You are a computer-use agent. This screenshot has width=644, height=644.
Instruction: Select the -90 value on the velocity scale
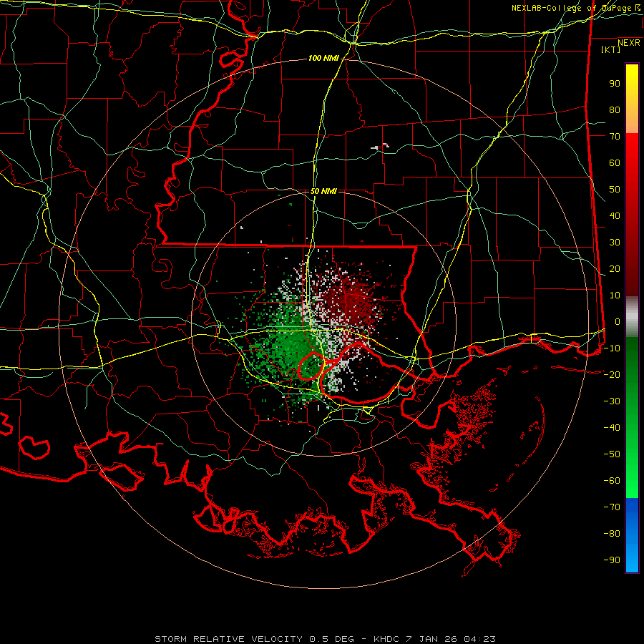(612, 560)
